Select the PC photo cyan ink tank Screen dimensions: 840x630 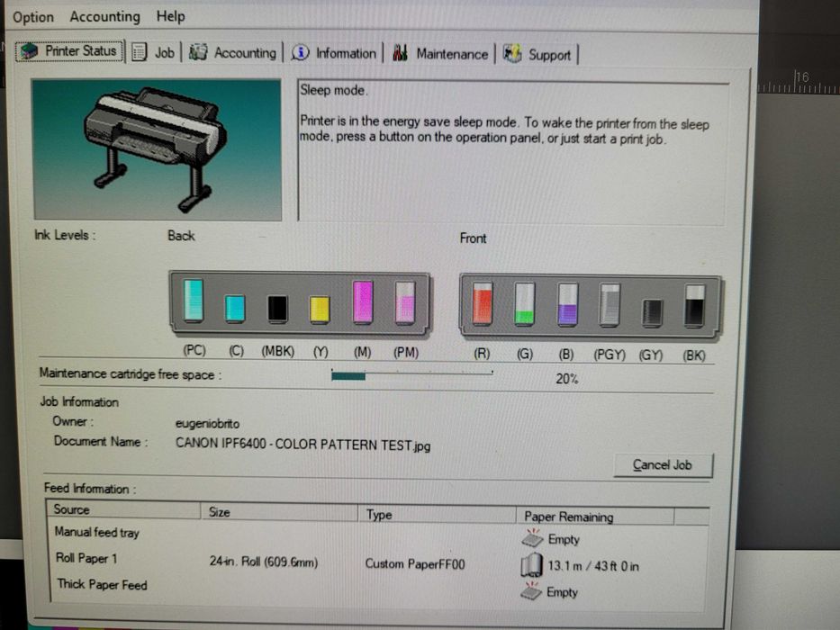[x=194, y=301]
